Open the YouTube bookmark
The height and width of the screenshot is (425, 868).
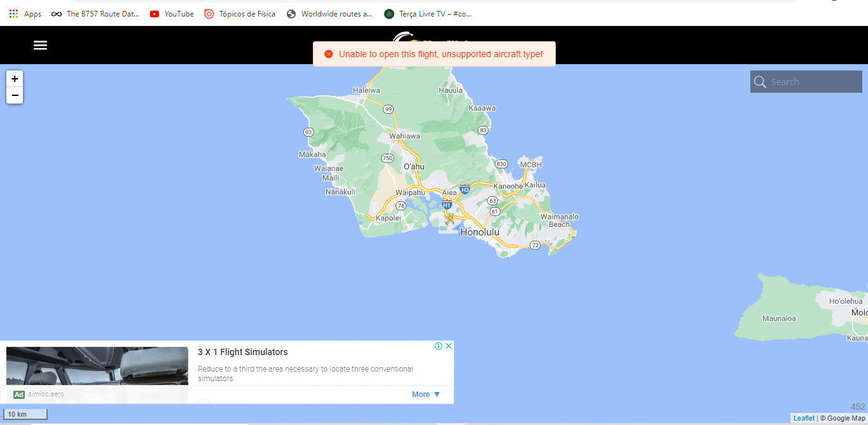click(172, 13)
